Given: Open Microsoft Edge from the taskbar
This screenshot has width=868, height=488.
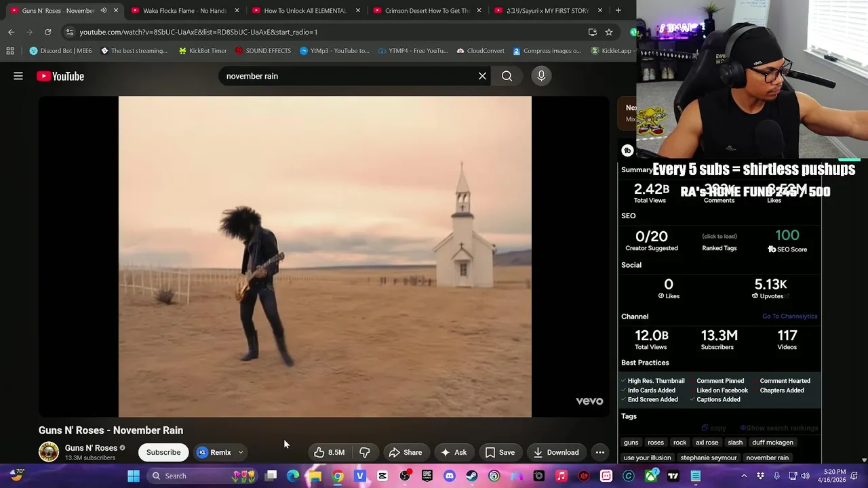Looking at the screenshot, I should tap(293, 476).
